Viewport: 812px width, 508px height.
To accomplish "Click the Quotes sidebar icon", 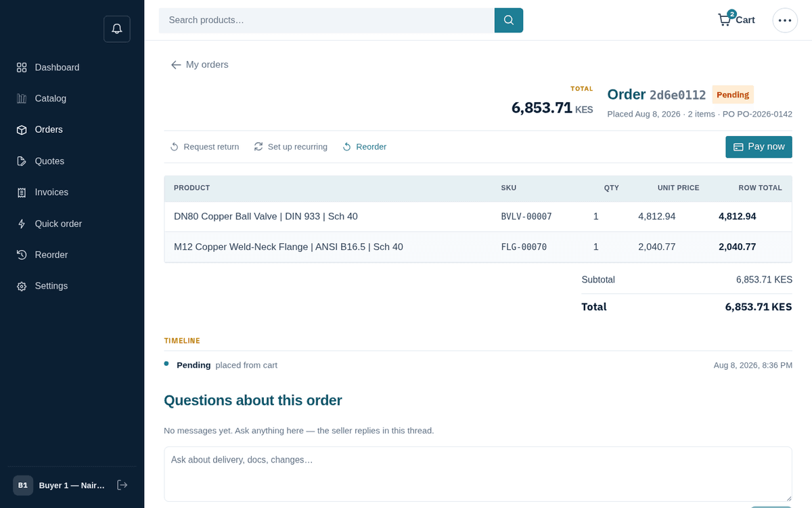I will [22, 161].
